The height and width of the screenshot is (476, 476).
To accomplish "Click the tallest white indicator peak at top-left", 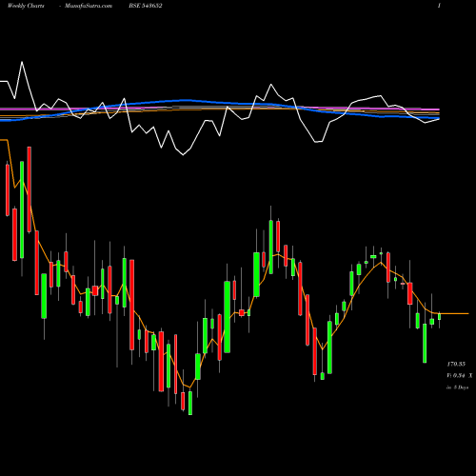I will pyautogui.click(x=22, y=62).
